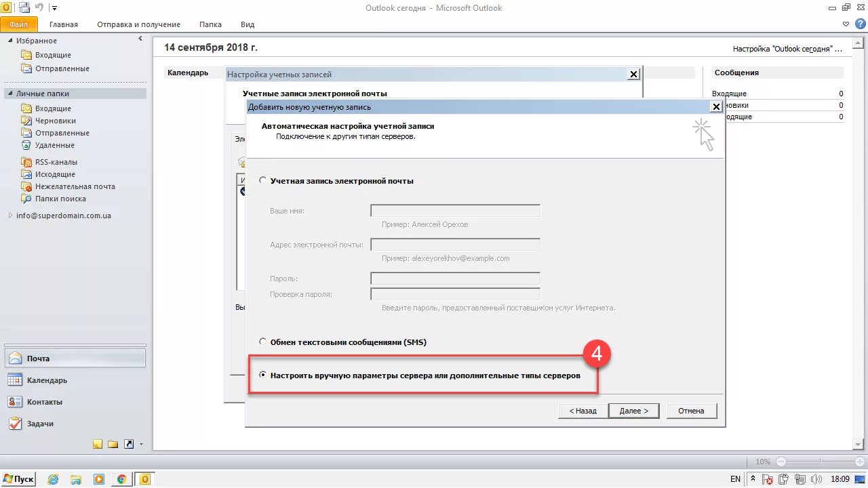The width and height of the screenshot is (868, 488).
Task: Select Учетная запись электронной почты radio button
Action: coord(263,181)
